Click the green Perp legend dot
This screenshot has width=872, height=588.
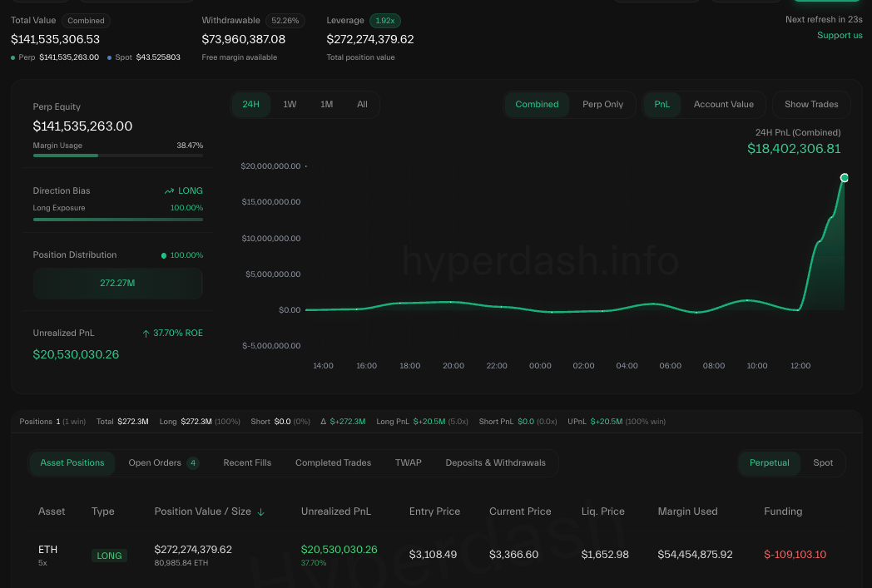13,57
